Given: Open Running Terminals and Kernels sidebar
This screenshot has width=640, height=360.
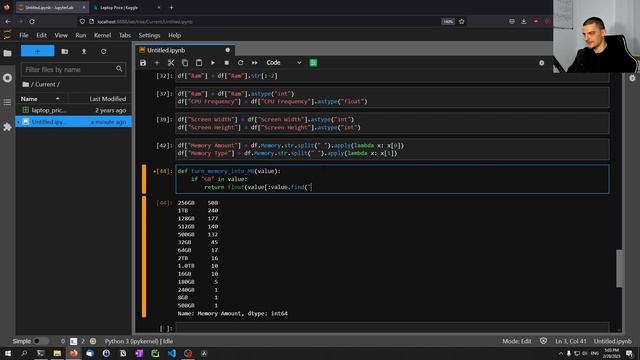Looking at the screenshot, I should (x=7, y=78).
